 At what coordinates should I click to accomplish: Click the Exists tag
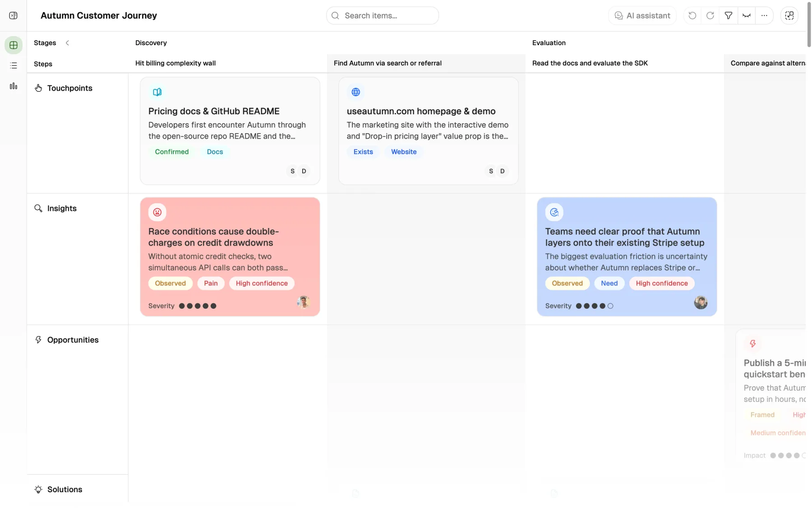(363, 152)
